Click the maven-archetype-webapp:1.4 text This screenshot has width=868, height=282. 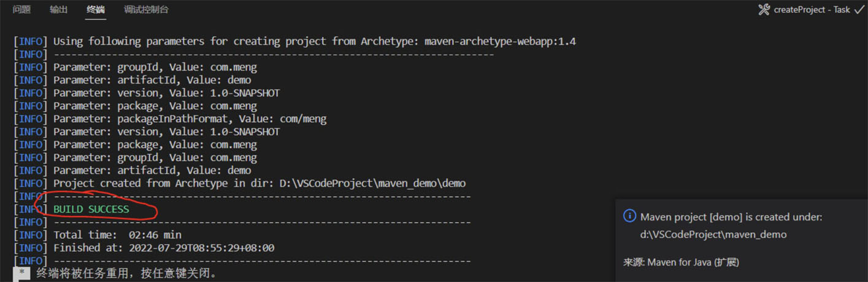click(500, 42)
